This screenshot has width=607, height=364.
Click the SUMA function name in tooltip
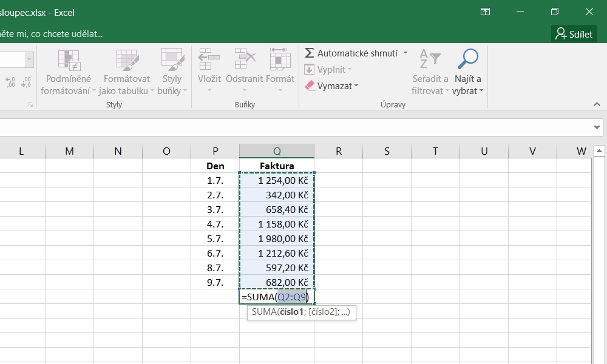[263, 312]
